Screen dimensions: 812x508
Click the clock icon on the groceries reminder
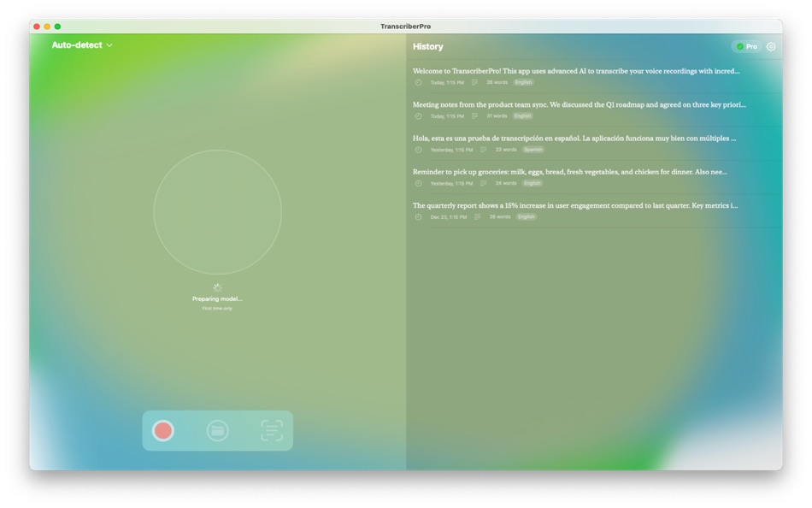pyautogui.click(x=416, y=182)
